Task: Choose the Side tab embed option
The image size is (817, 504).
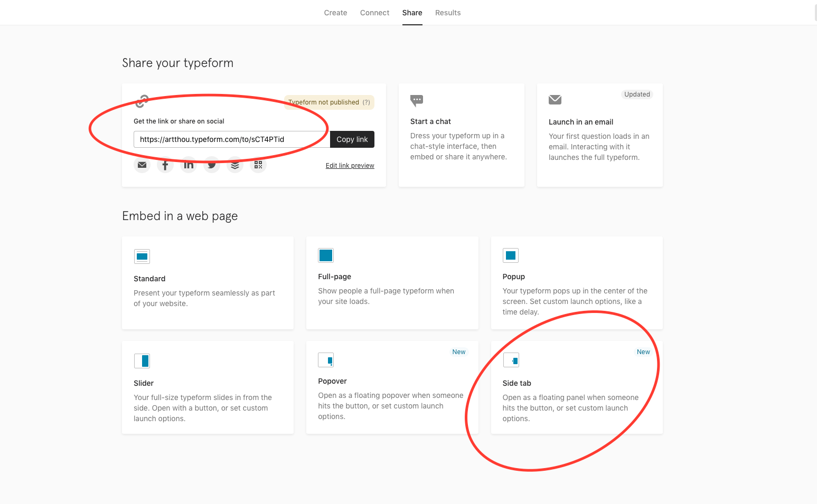Action: (x=577, y=387)
